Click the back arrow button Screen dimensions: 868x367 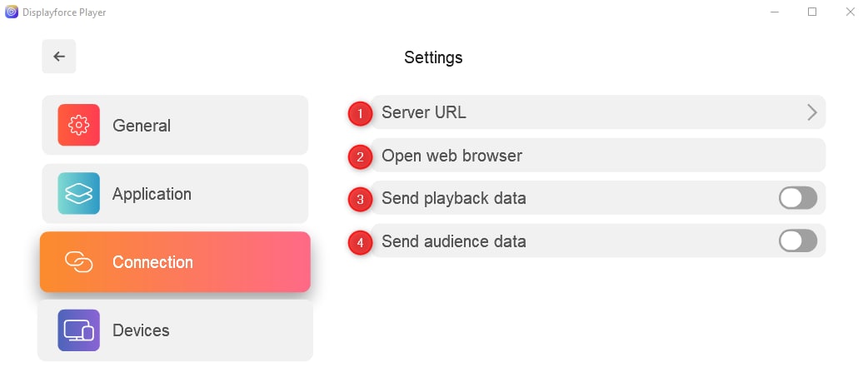(x=58, y=57)
